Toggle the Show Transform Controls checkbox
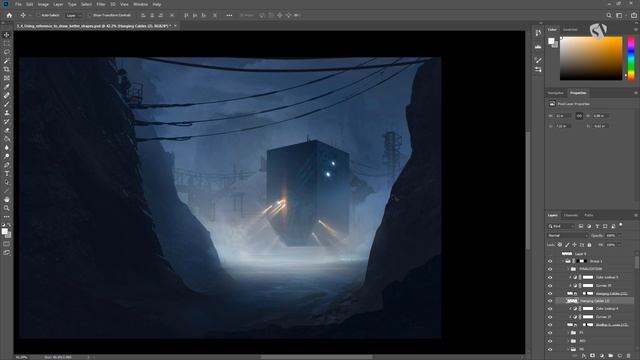Screen dimensions: 640x360 (x=90, y=15)
